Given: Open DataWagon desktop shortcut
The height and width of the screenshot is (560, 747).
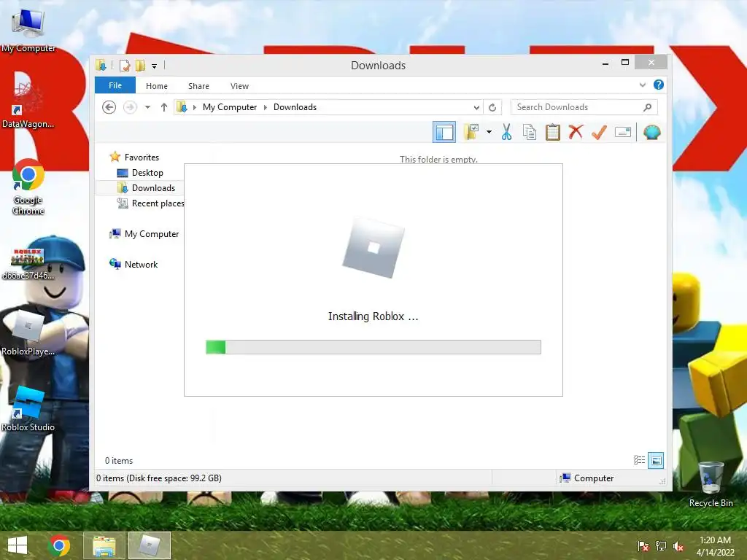Looking at the screenshot, I should (28, 105).
